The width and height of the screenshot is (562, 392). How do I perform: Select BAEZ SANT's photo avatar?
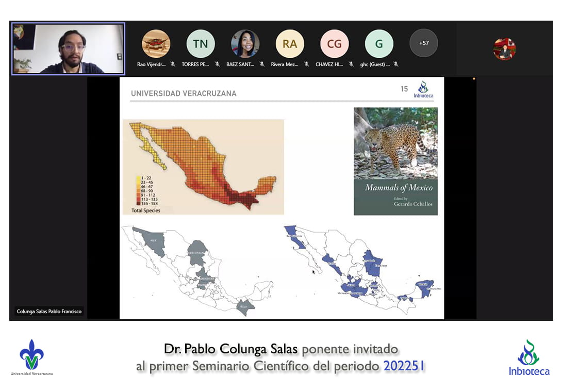point(245,43)
